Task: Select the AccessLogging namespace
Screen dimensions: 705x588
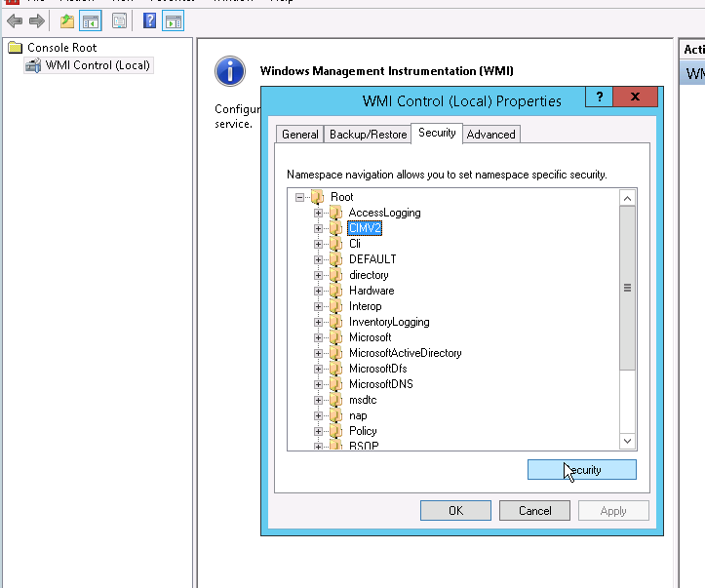Action: pyautogui.click(x=384, y=213)
